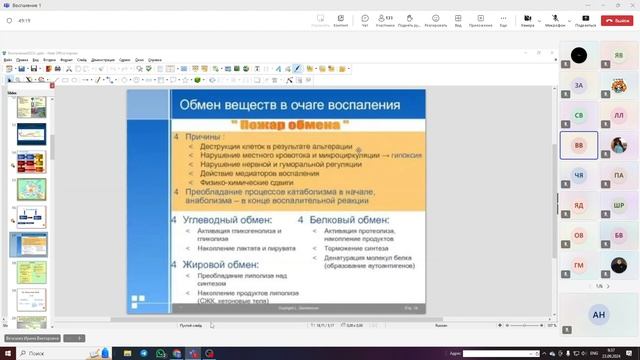Toggle the Camera on or off
This screenshot has width=640, height=360.
point(527,20)
